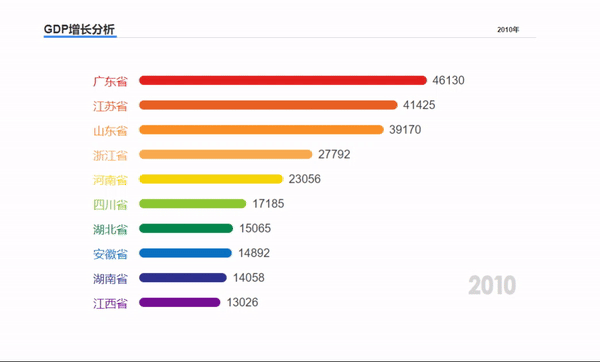Select the purple 江西省 bar
Image resolution: width=600 pixels, height=362 pixels.
pyautogui.click(x=180, y=302)
